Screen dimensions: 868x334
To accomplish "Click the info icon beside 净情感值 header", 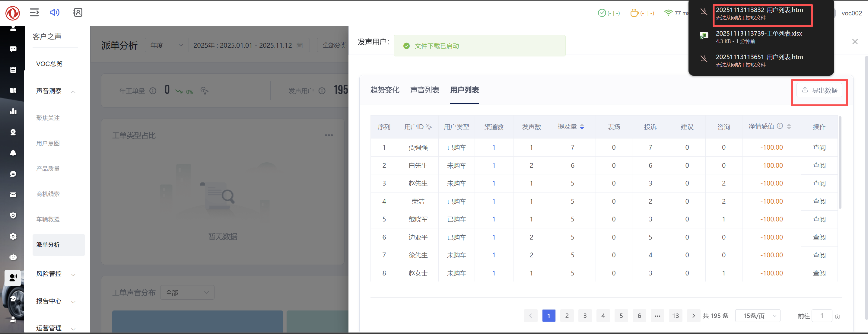I will (780, 126).
